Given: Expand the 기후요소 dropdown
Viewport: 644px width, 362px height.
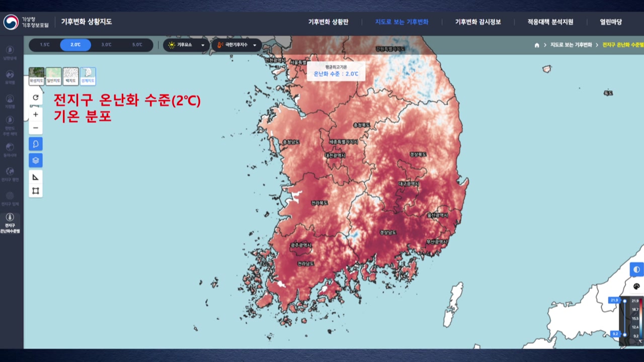Looking at the screenshot, I should pos(187,45).
